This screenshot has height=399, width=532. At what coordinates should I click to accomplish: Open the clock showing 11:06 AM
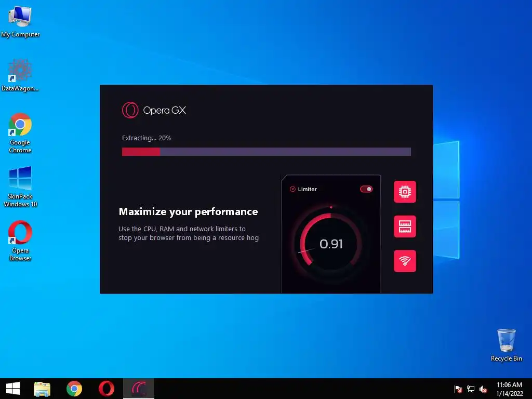point(509,385)
